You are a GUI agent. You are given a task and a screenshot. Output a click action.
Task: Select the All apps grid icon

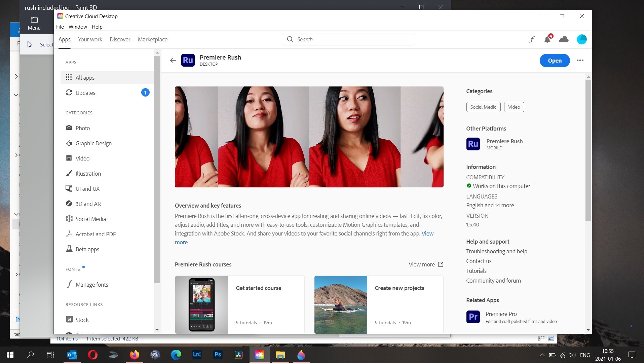click(x=69, y=77)
